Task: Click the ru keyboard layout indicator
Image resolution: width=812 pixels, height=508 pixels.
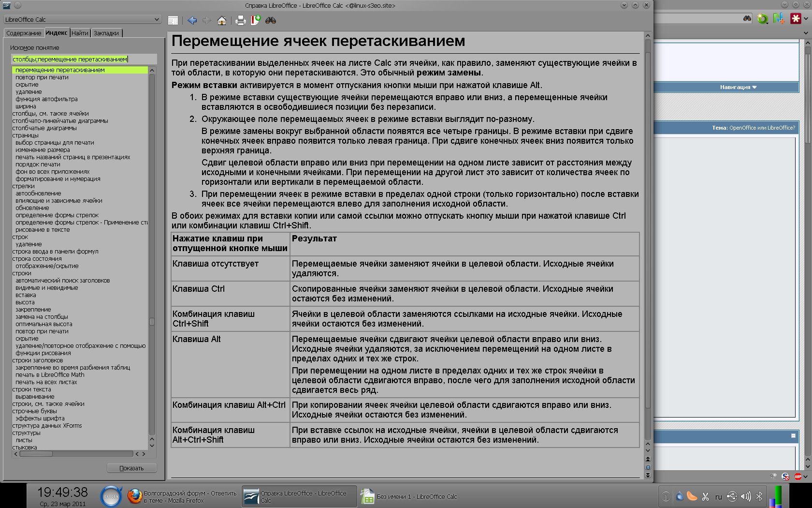Action: 719,497
